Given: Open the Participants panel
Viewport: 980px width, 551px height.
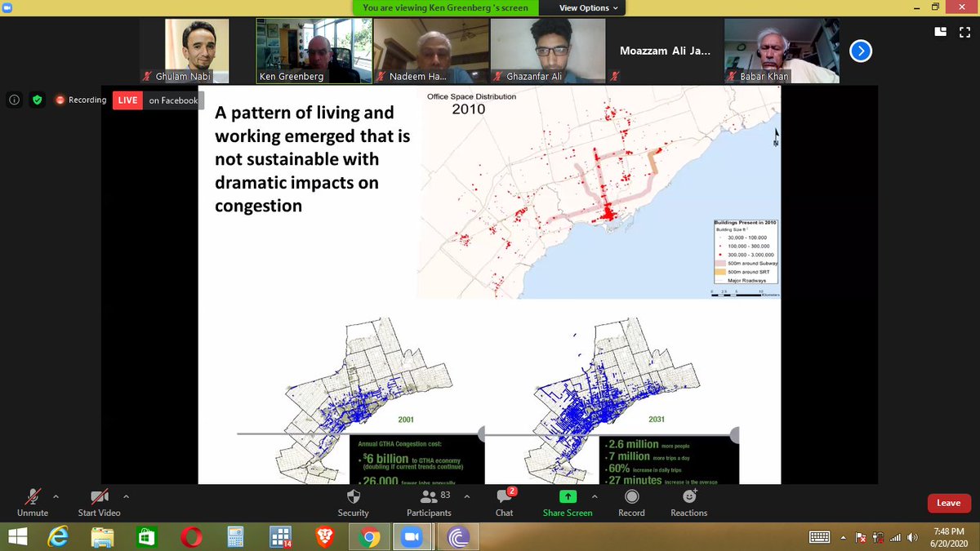Looking at the screenshot, I should pyautogui.click(x=429, y=502).
